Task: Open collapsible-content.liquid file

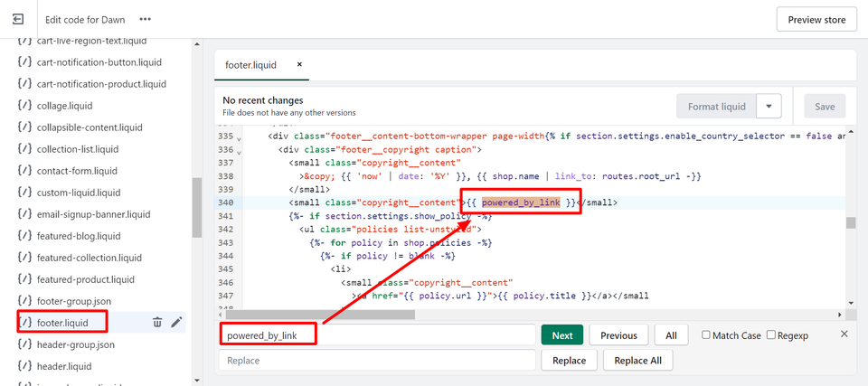Action: click(90, 127)
